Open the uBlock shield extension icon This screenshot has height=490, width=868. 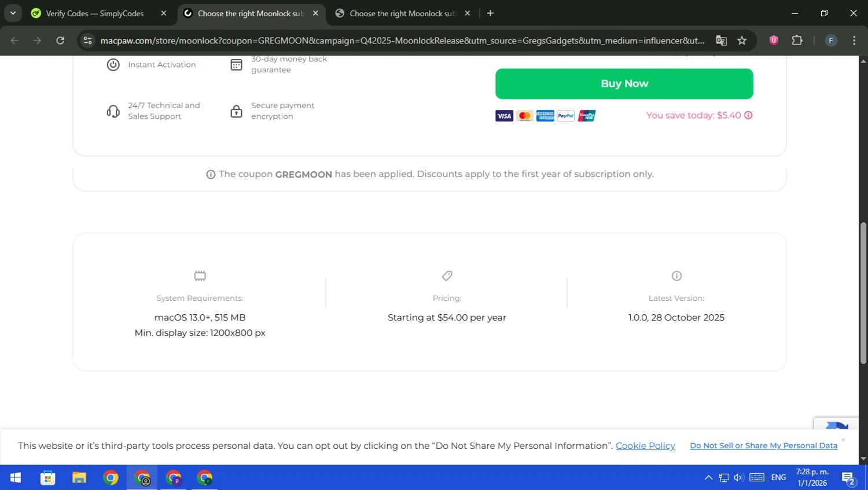click(774, 40)
